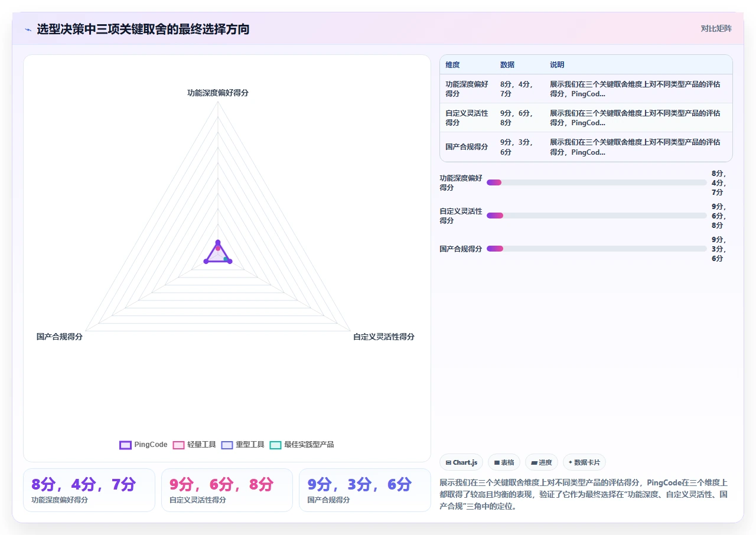Viewport: 756px width, 535px height.
Task: Toggle 重型工具 legend swatch
Action: coord(227,445)
